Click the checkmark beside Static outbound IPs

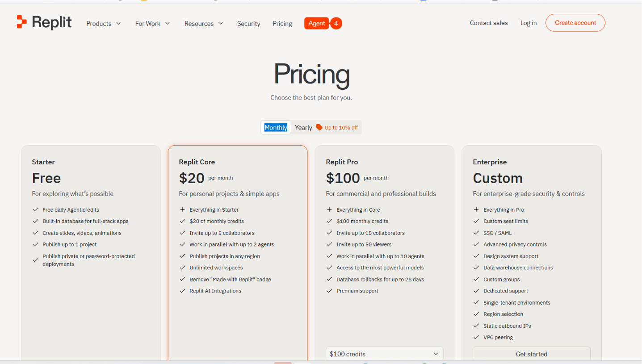tap(476, 326)
